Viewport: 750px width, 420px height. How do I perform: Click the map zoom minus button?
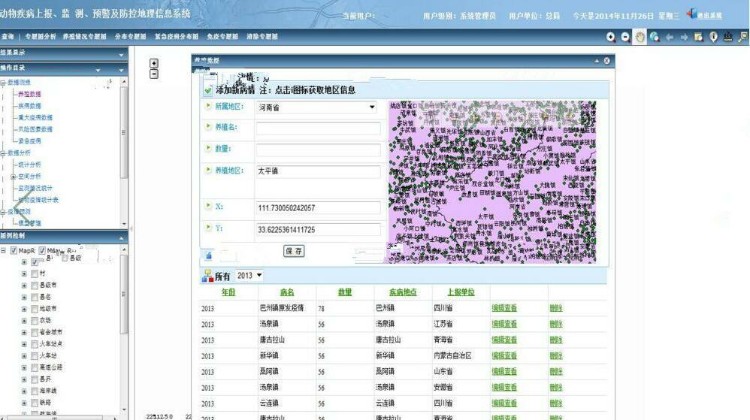[x=154, y=74]
